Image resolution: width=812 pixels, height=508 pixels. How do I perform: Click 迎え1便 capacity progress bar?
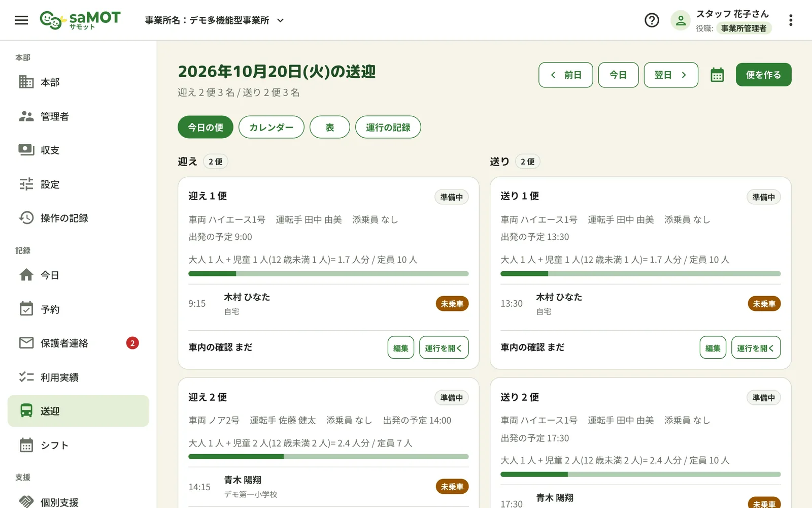point(328,274)
